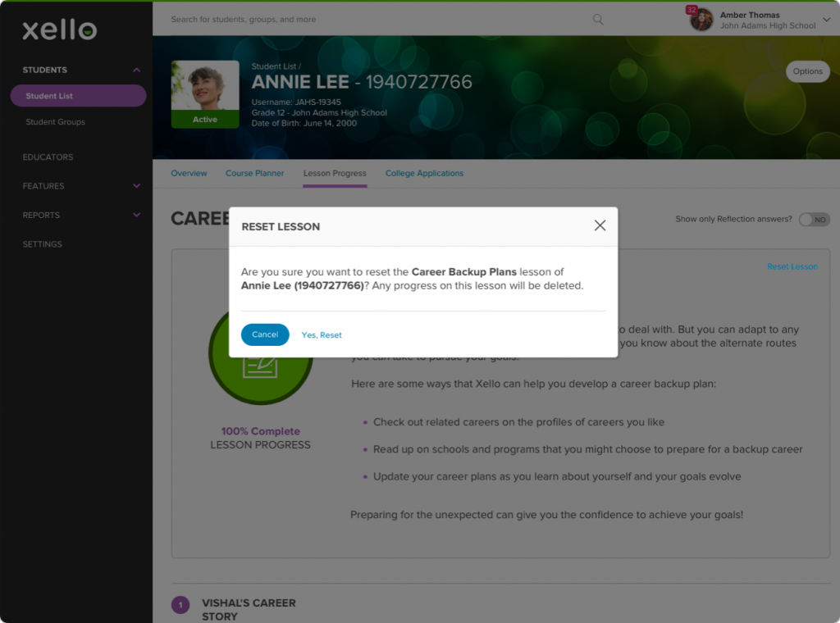The image size is (840, 623).
Task: Close the Reset Lesson dialog
Action: pos(600,226)
